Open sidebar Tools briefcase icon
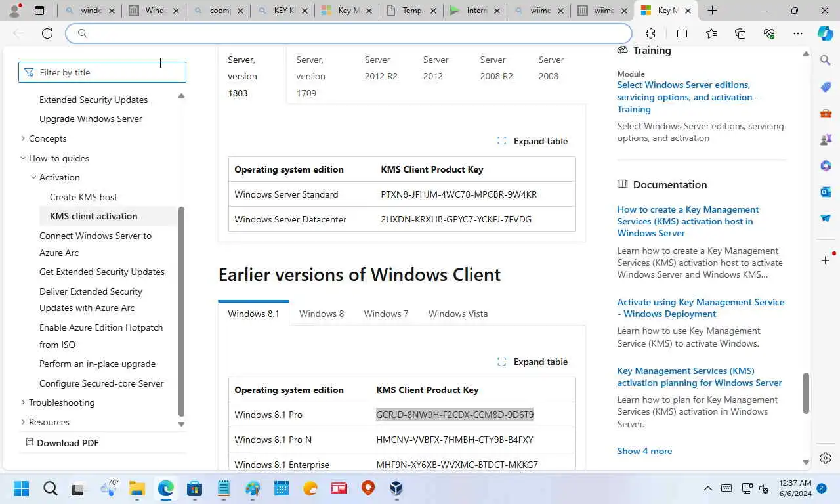 pos(826,113)
